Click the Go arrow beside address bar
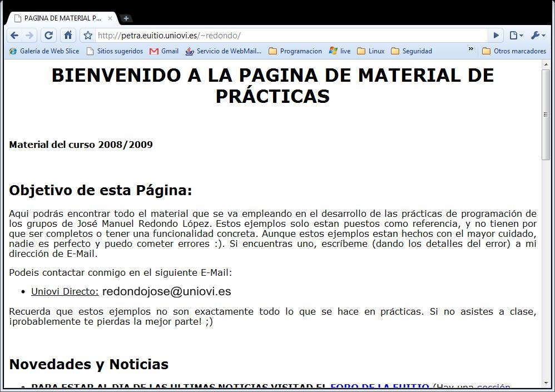 [x=496, y=36]
